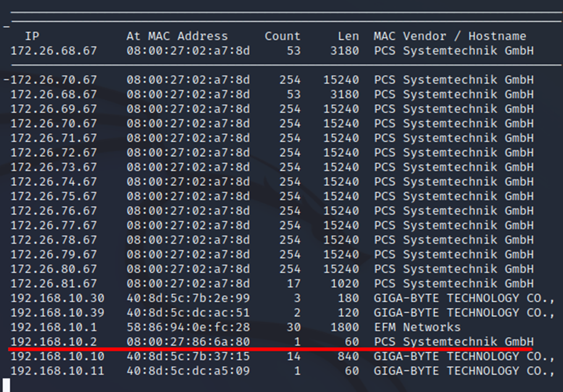The width and height of the screenshot is (563, 392).
Task: Select the IP 172.26.80.67
Action: tap(54, 269)
